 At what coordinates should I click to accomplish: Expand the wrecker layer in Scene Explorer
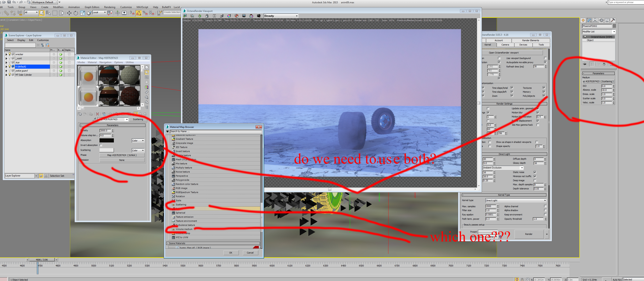coord(6,54)
